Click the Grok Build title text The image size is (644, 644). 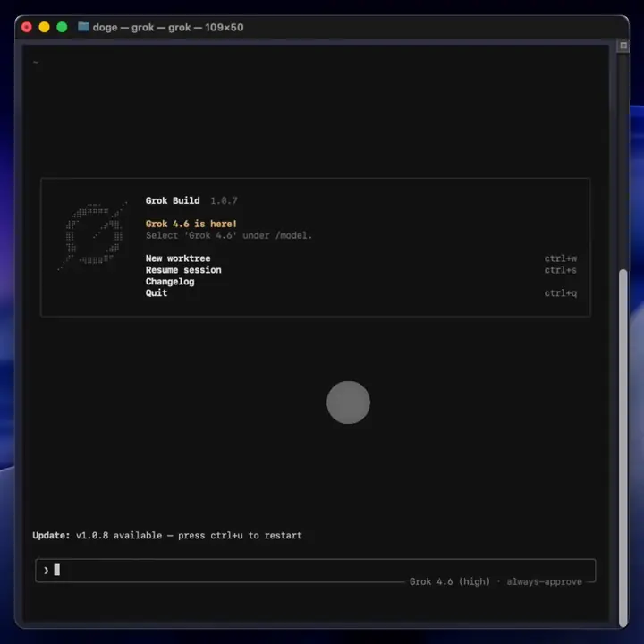point(173,200)
